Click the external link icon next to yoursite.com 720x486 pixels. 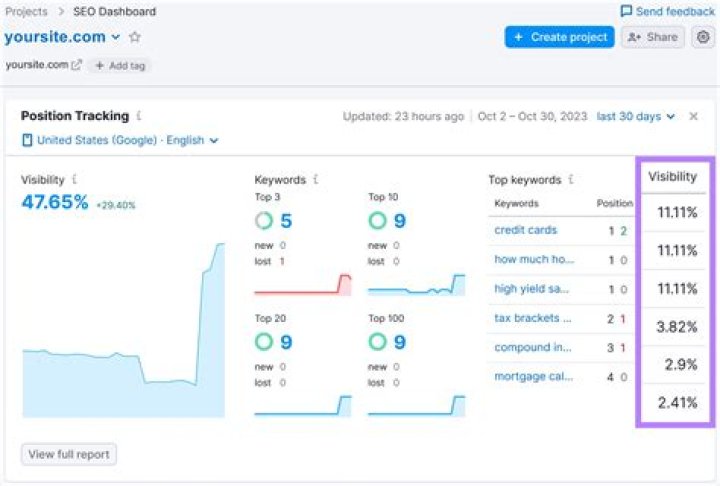pyautogui.click(x=76, y=65)
